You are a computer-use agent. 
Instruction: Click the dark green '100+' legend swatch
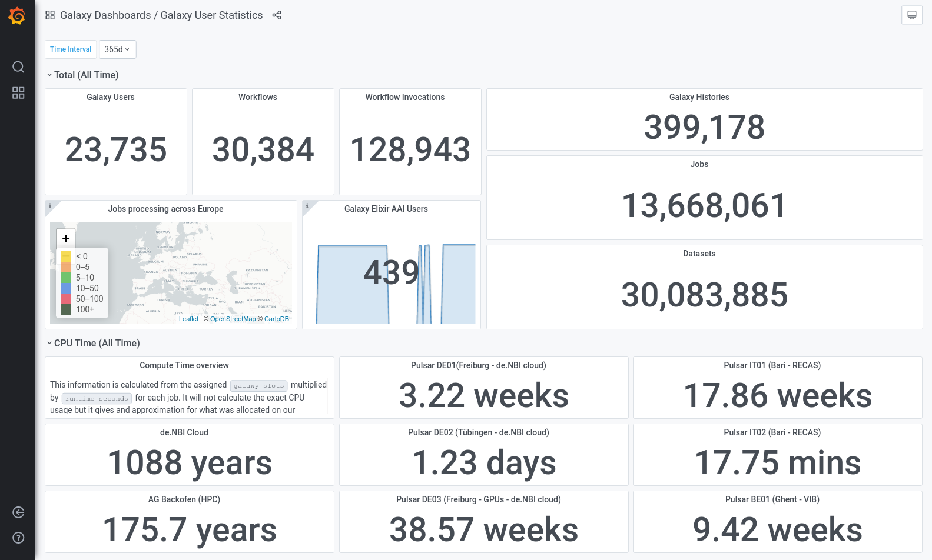[x=66, y=309]
